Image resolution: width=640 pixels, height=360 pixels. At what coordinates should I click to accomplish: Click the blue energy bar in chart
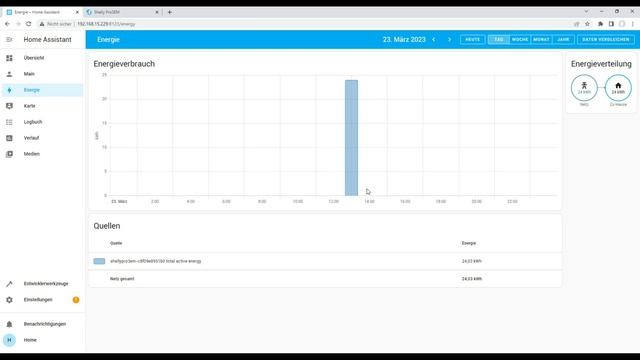click(x=351, y=138)
